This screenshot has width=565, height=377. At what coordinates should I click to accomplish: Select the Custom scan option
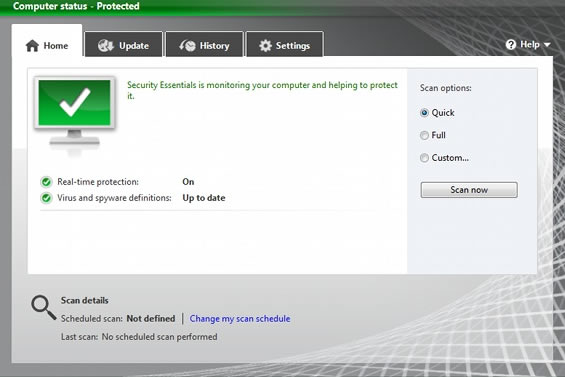[424, 158]
